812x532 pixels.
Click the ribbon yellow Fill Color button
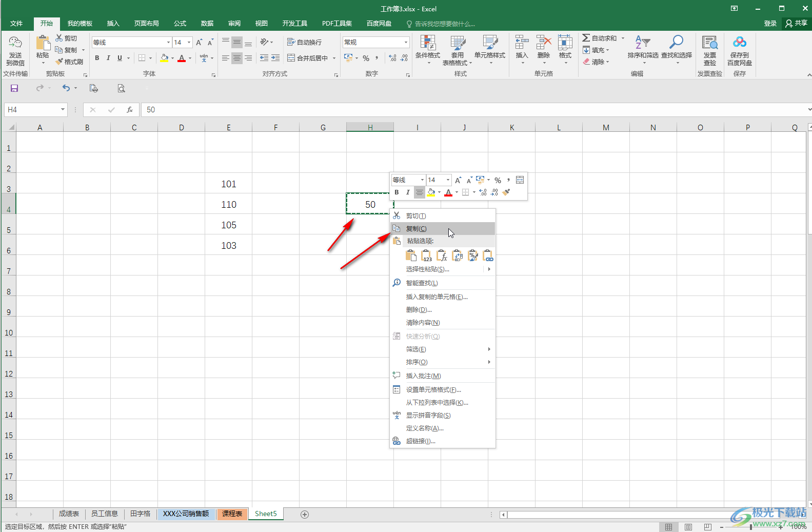164,58
